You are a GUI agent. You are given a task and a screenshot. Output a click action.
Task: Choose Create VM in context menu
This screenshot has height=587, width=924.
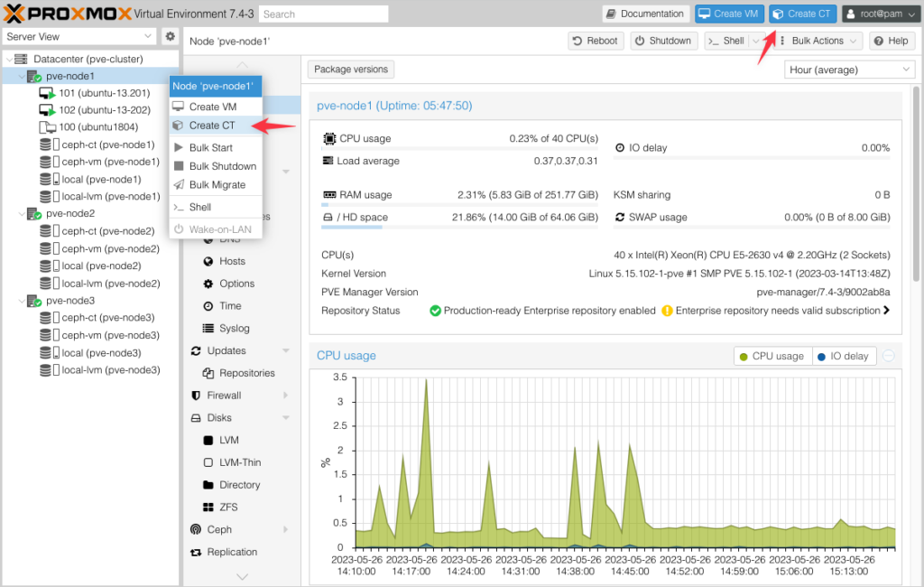pyautogui.click(x=216, y=107)
